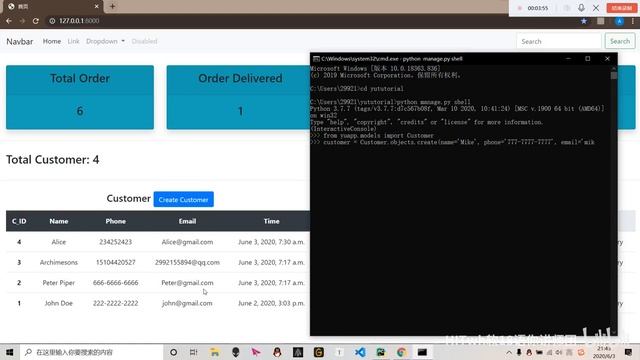Open the notification center icon

[629, 352]
